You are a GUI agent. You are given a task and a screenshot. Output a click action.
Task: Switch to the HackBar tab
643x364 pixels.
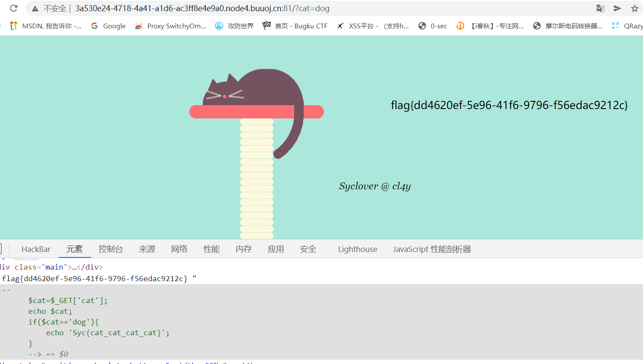pos(36,249)
